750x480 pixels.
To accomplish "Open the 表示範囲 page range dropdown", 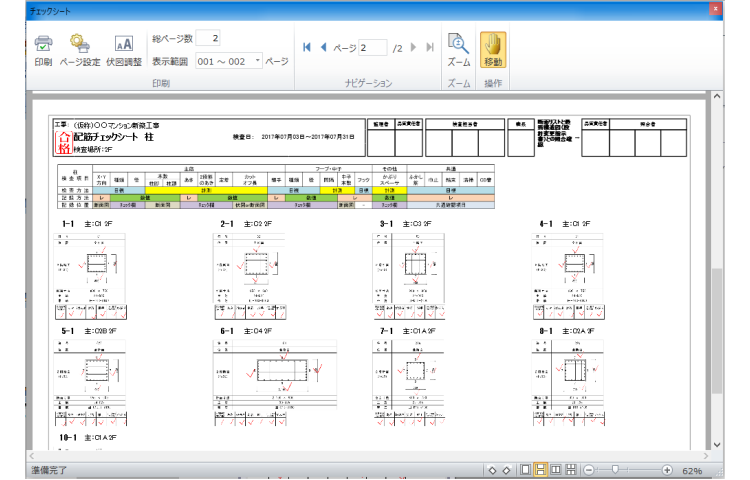I will 257,61.
